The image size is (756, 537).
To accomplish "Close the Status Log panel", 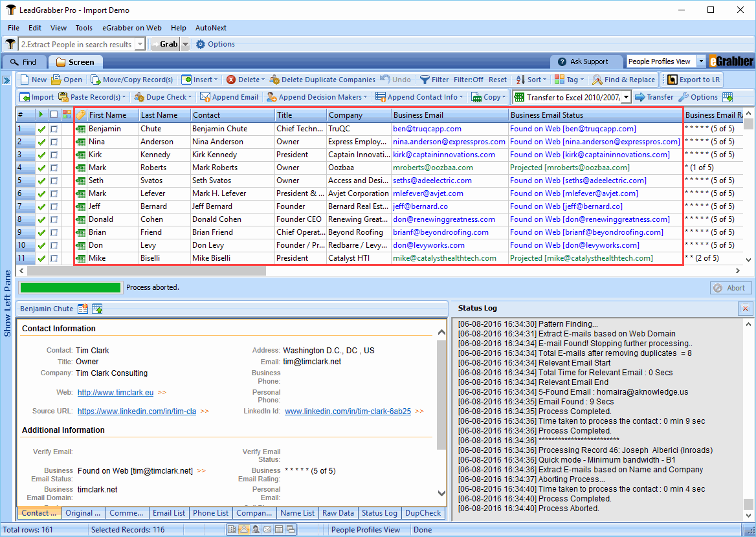I will coord(746,309).
